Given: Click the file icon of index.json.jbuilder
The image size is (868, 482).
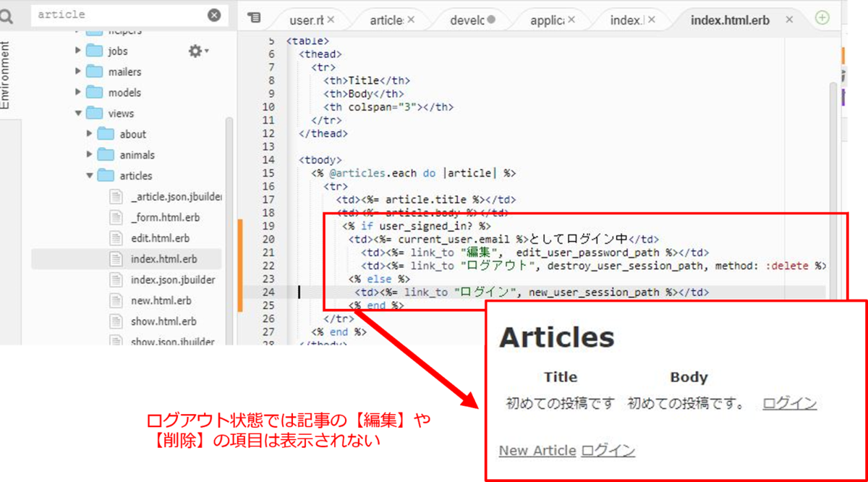Looking at the screenshot, I should (116, 279).
